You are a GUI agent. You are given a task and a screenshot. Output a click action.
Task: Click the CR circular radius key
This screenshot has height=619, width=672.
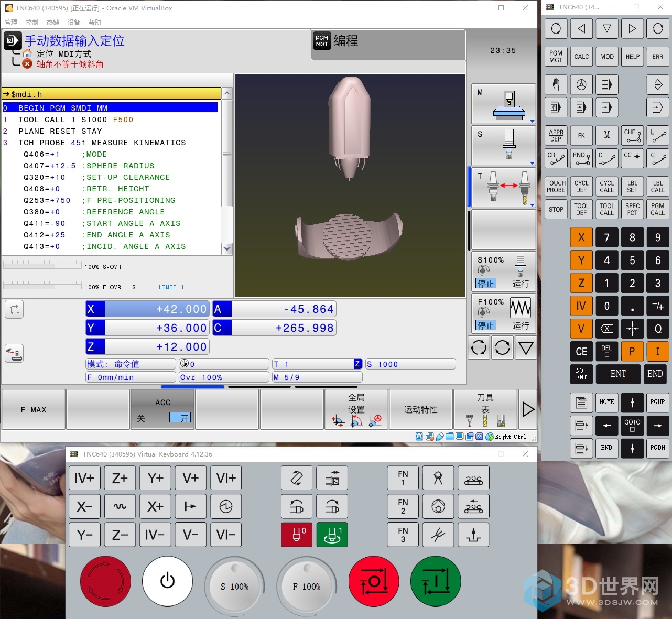(x=556, y=158)
